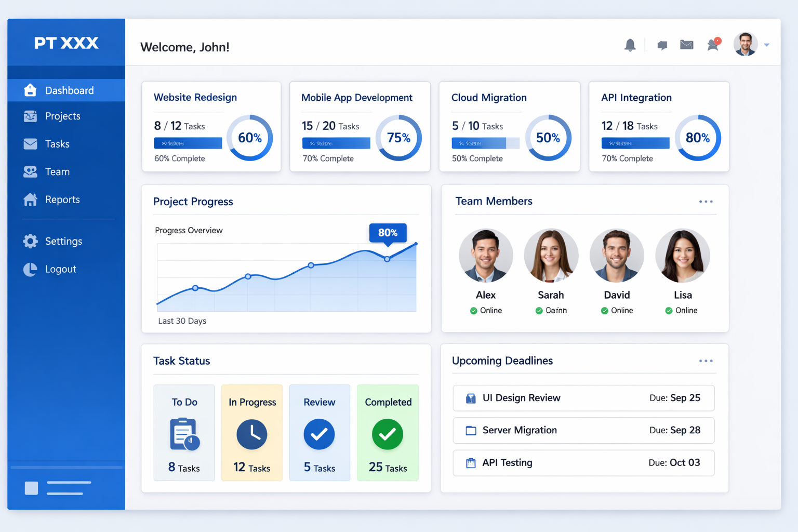Select Sarah's team member photo

tap(551, 256)
